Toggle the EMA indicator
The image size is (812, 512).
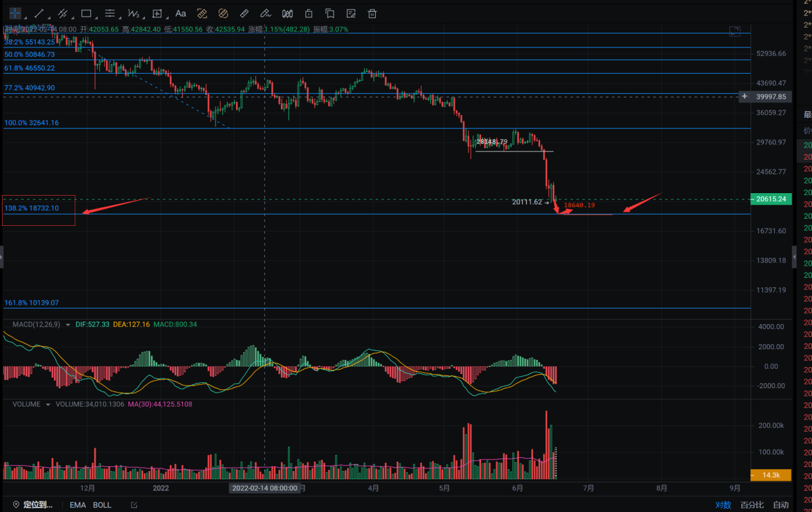(78, 505)
